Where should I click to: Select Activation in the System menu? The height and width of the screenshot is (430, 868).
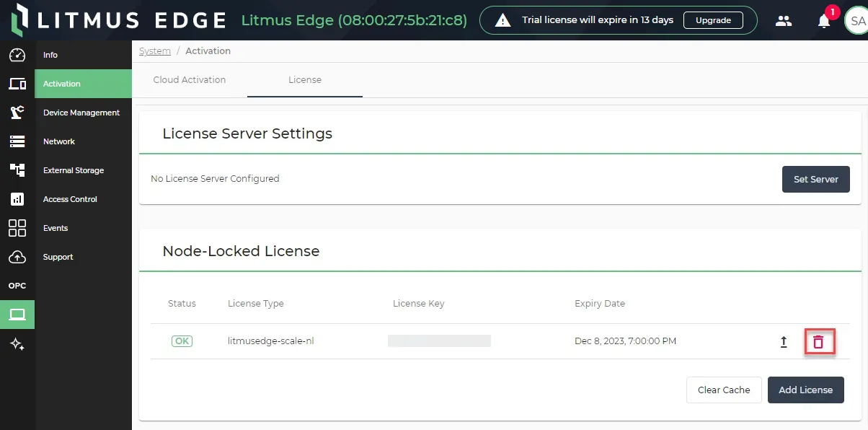84,84
